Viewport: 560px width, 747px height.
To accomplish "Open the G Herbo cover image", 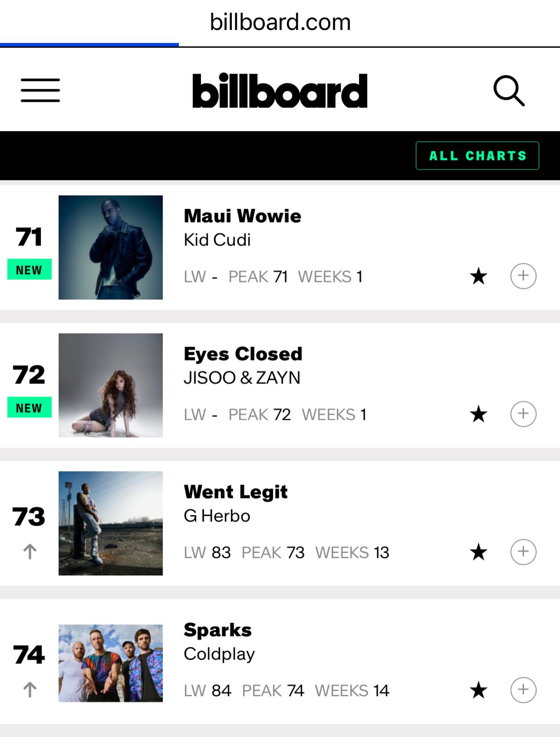I will [x=110, y=523].
